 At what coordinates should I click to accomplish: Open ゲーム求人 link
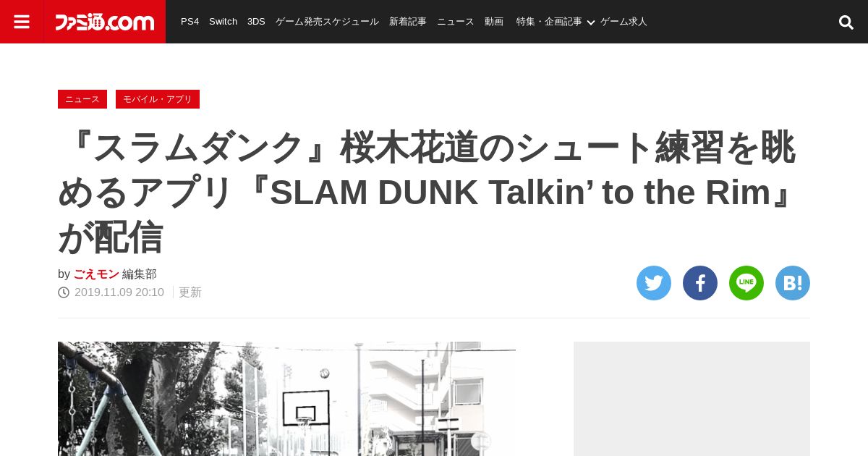tap(624, 22)
